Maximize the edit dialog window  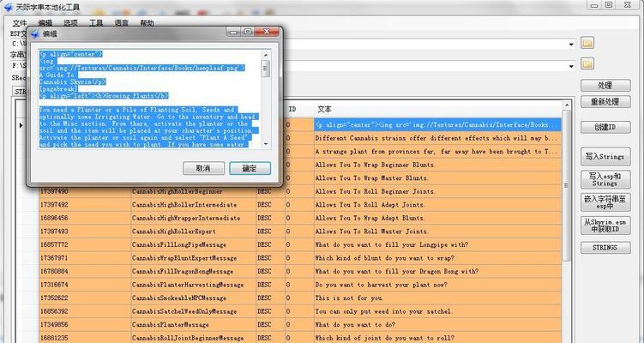click(248, 31)
